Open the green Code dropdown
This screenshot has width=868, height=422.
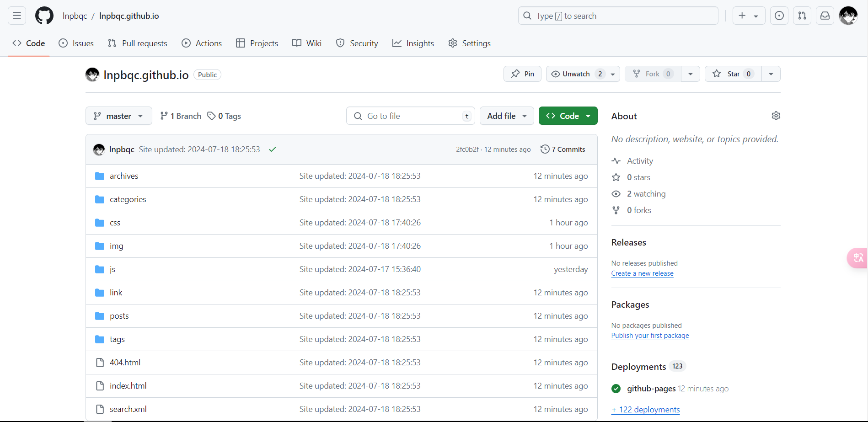tap(568, 116)
